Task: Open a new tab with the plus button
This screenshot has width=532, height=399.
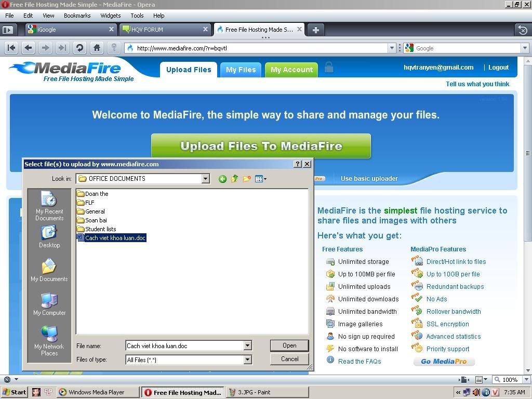Action: point(315,30)
